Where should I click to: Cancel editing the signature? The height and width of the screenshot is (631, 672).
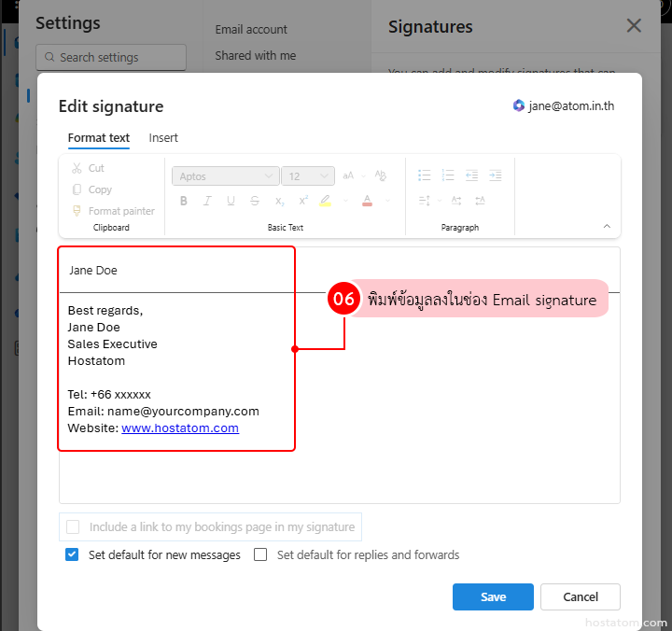click(x=581, y=596)
